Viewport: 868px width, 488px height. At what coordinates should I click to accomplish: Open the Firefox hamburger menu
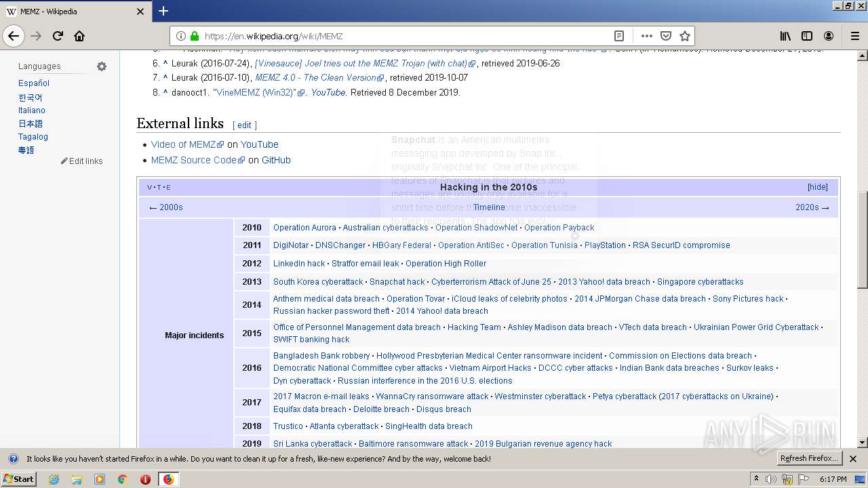tap(855, 36)
